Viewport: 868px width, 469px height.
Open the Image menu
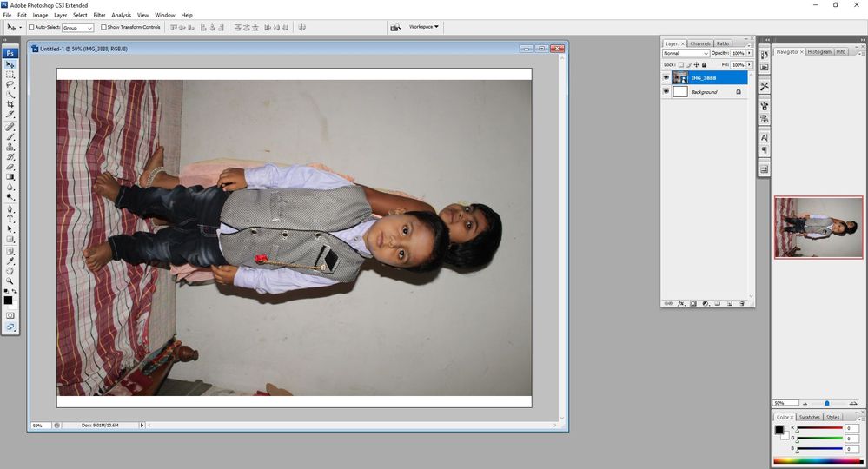tap(40, 15)
